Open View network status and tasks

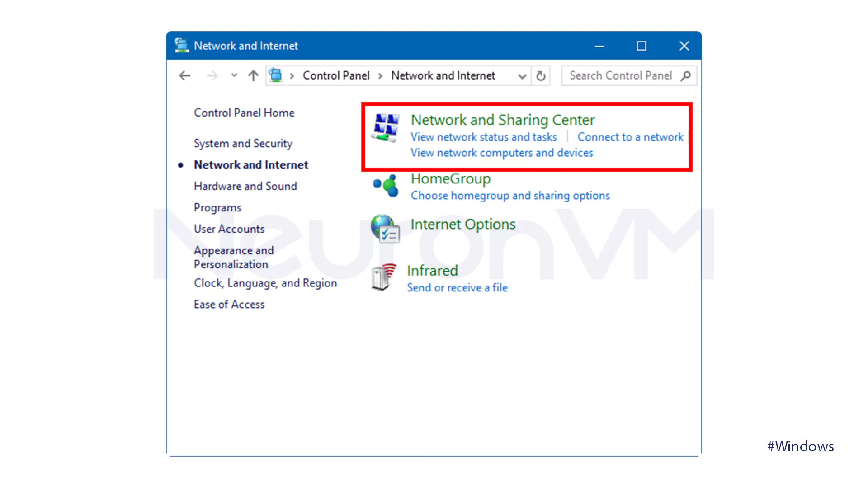(484, 137)
